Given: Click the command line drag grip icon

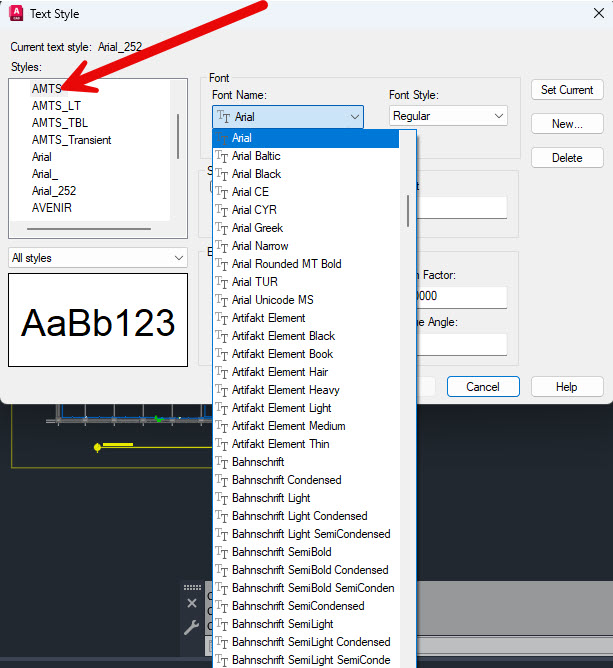Looking at the screenshot, I should click(192, 587).
